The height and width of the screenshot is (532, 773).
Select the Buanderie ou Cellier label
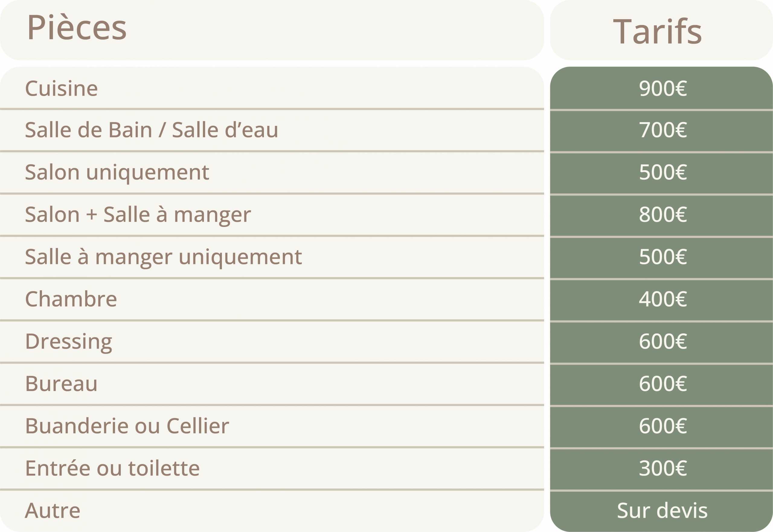pyautogui.click(x=127, y=426)
